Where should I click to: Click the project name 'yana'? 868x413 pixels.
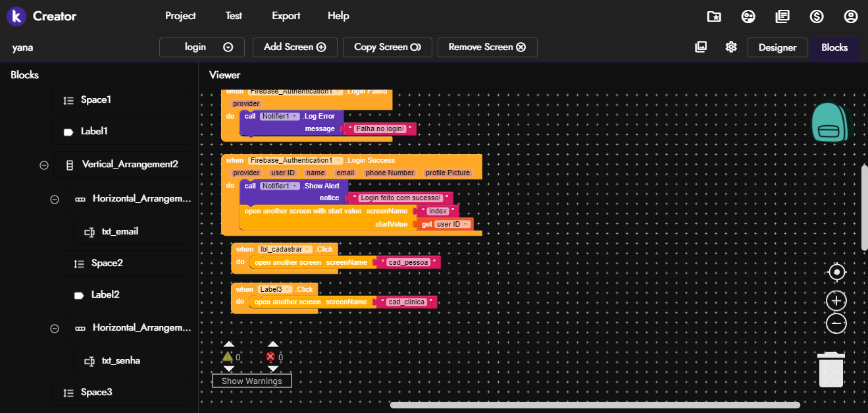22,47
